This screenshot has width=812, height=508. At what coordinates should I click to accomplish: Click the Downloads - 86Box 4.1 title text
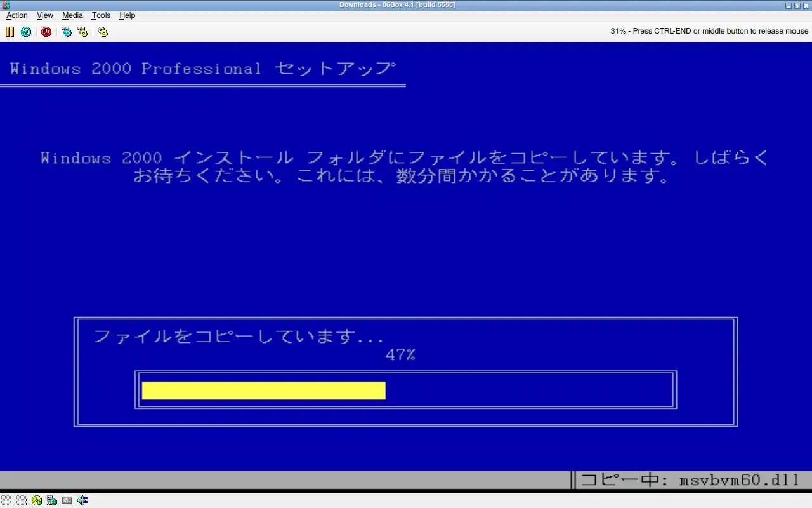[x=397, y=5]
